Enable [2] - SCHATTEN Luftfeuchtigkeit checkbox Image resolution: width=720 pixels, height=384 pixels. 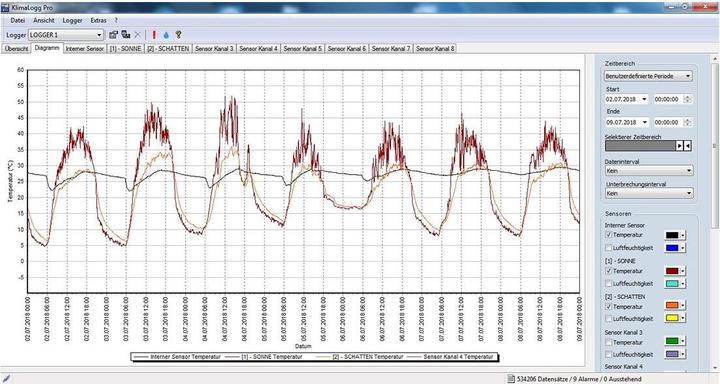tap(609, 318)
